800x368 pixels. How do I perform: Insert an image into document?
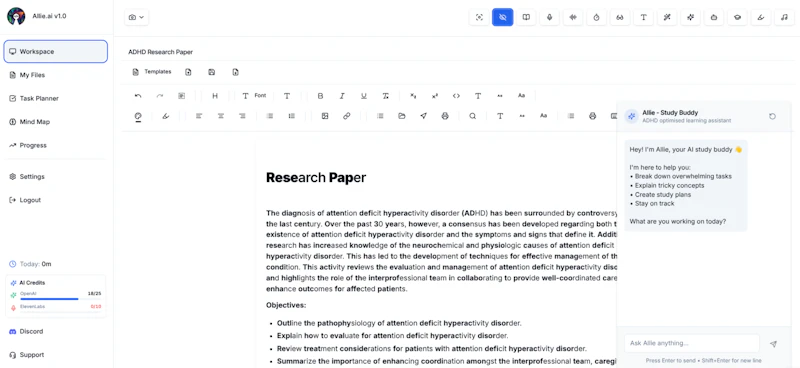click(x=325, y=116)
